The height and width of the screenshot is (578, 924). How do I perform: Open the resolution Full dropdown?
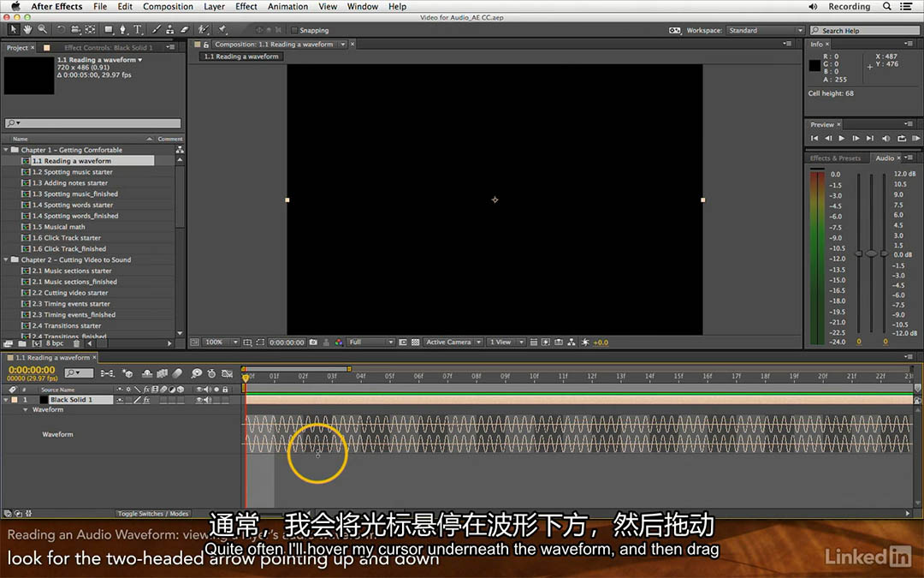tap(370, 342)
